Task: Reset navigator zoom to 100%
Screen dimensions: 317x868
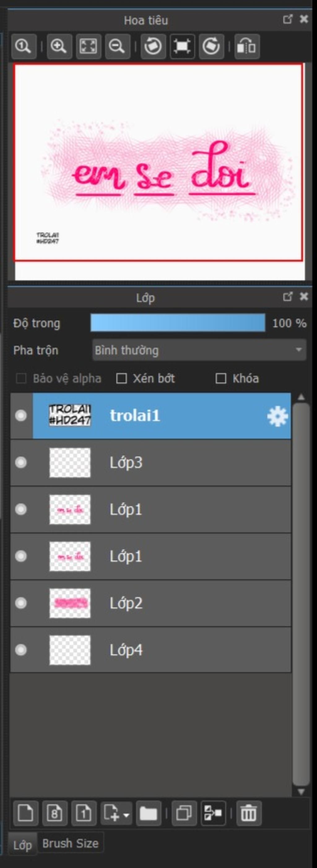Action: [x=24, y=46]
